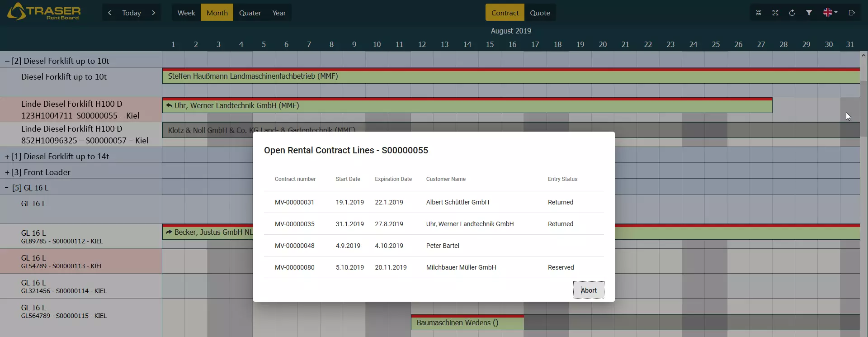
Task: Expand the Front Loader group
Action: tap(7, 172)
